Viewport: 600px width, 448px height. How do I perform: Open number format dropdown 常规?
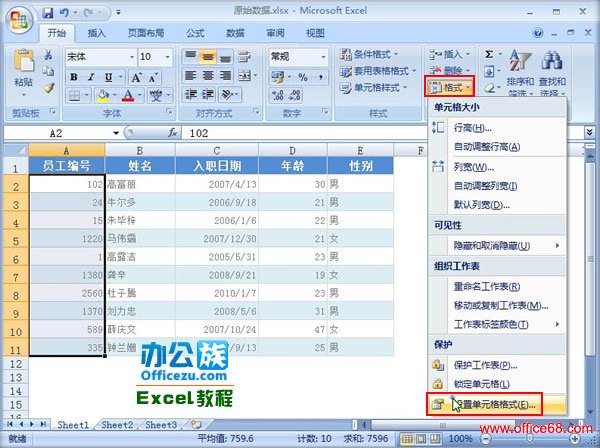tap(323, 57)
